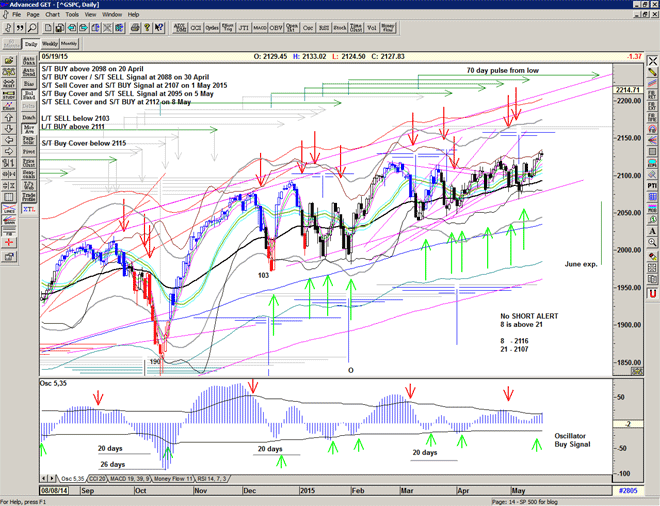Click the 2200.00 level on price axis
This screenshot has width=660, height=506.
[629, 101]
